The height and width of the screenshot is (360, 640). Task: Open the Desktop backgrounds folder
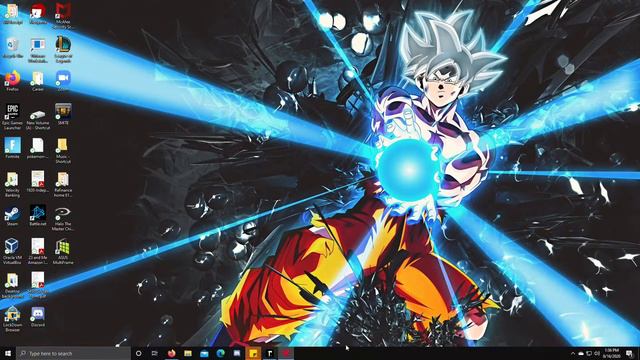[12, 285]
